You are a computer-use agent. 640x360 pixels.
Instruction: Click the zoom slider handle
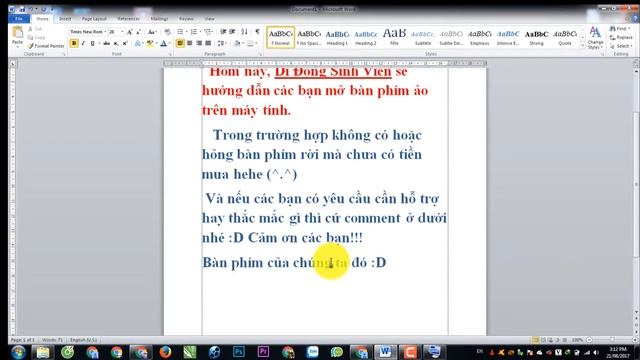click(612, 340)
